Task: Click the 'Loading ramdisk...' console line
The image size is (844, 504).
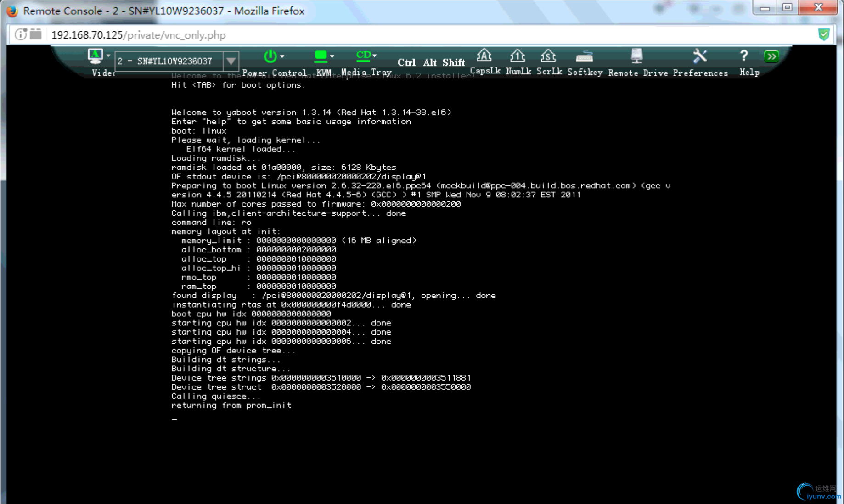Action: click(x=216, y=158)
